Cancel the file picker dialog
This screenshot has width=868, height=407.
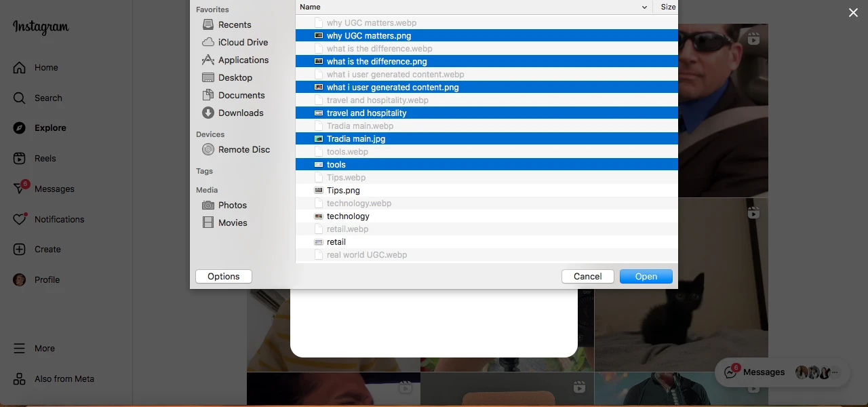(588, 277)
